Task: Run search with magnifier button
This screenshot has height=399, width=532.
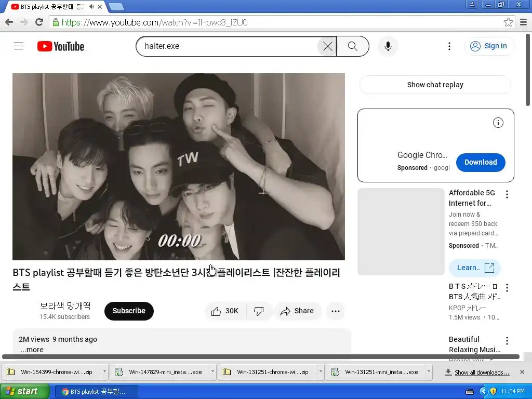Action: (353, 46)
